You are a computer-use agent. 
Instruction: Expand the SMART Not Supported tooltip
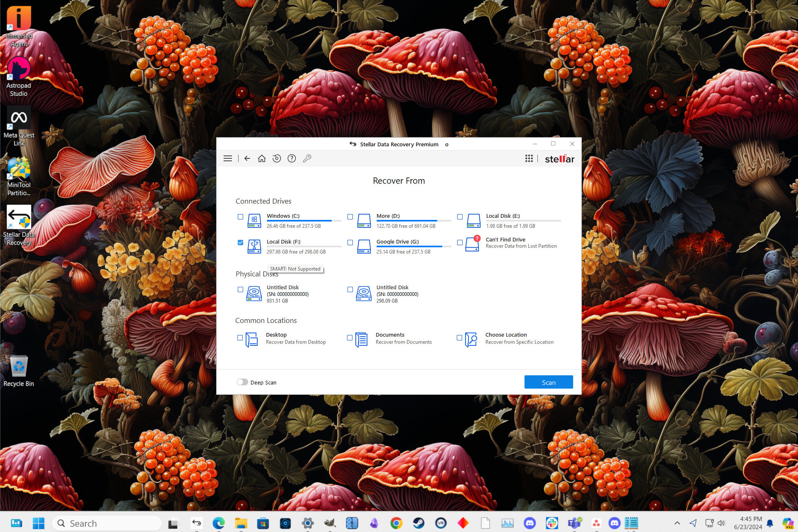coord(295,269)
